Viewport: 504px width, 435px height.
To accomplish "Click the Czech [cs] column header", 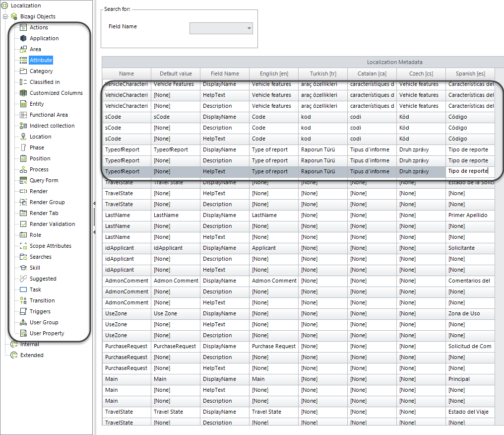I will [x=421, y=73].
